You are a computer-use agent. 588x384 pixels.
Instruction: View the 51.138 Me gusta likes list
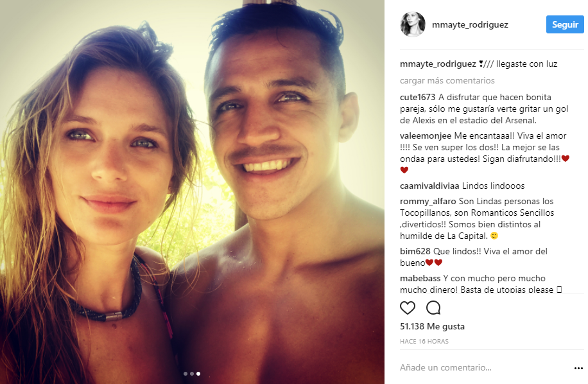click(432, 327)
